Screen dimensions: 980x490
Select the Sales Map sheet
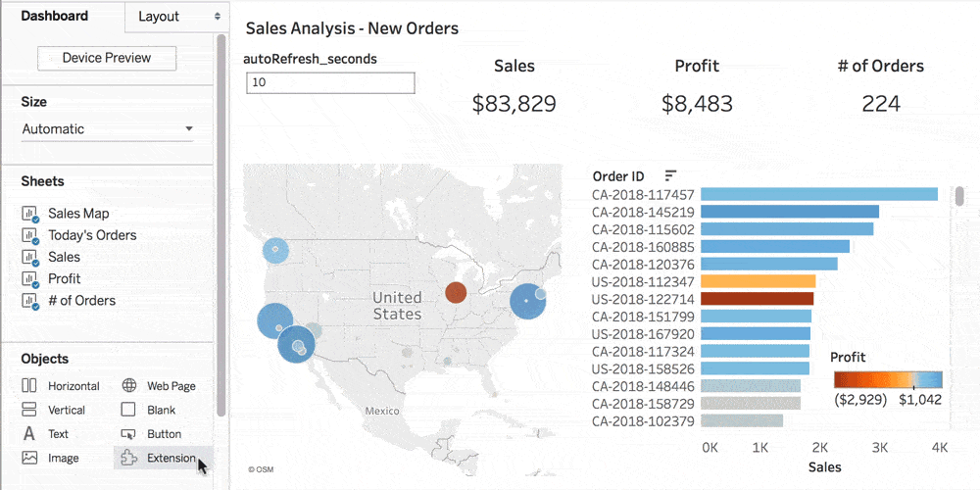click(x=78, y=213)
